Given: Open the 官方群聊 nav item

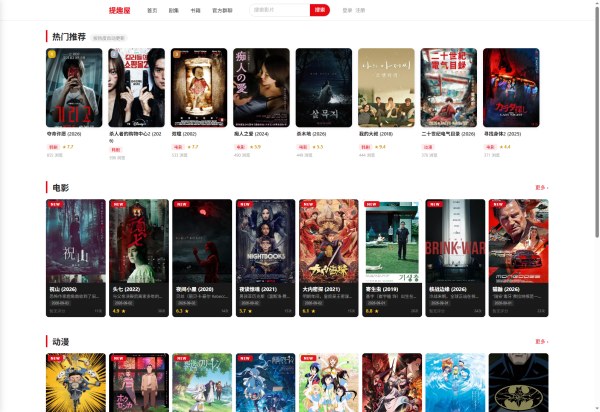Looking at the screenshot, I should (x=222, y=10).
